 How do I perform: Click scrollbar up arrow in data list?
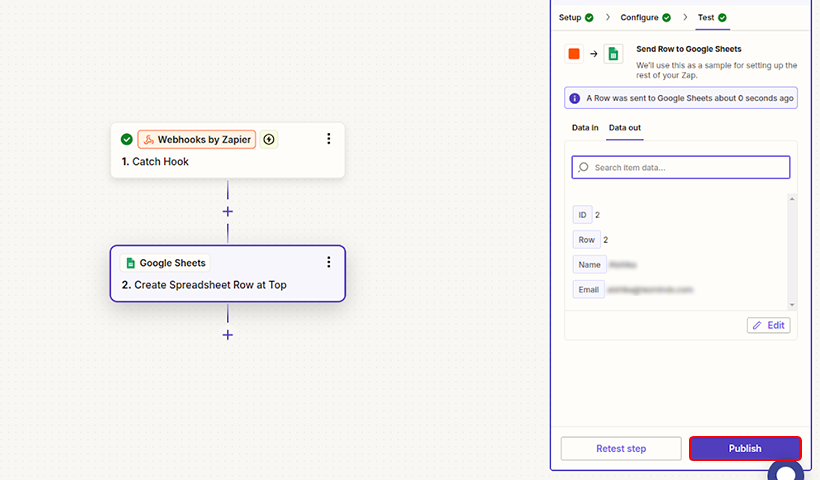click(792, 199)
